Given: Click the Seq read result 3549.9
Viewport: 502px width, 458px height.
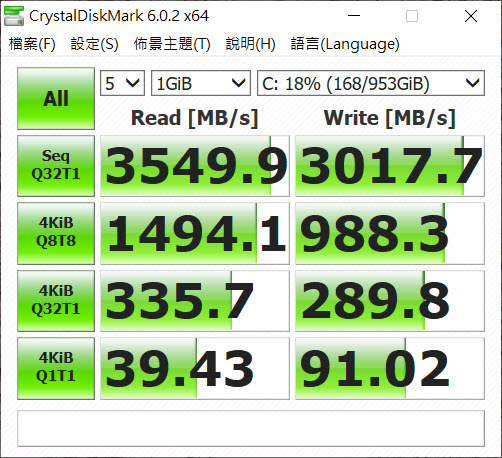Looking at the screenshot, I should point(195,166).
